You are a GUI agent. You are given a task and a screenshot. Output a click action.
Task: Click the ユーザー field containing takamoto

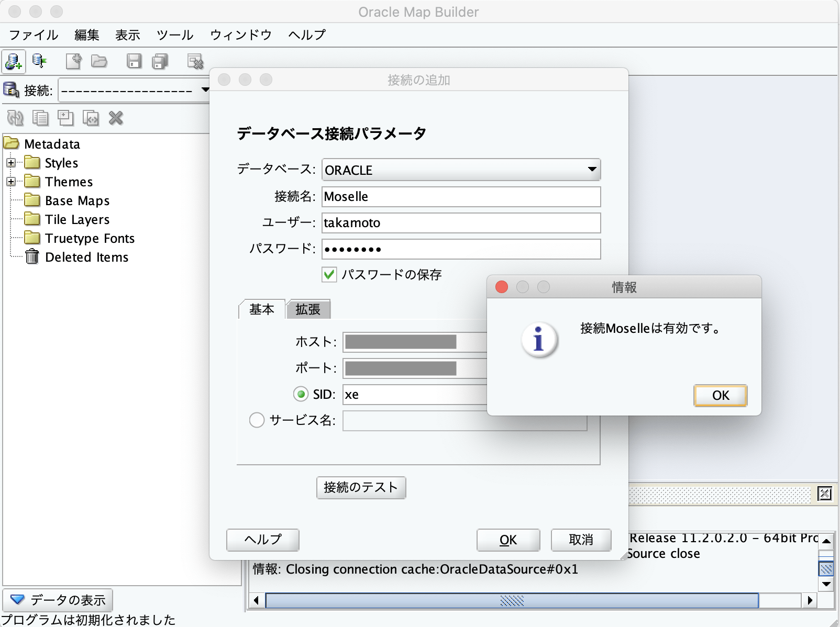(461, 223)
